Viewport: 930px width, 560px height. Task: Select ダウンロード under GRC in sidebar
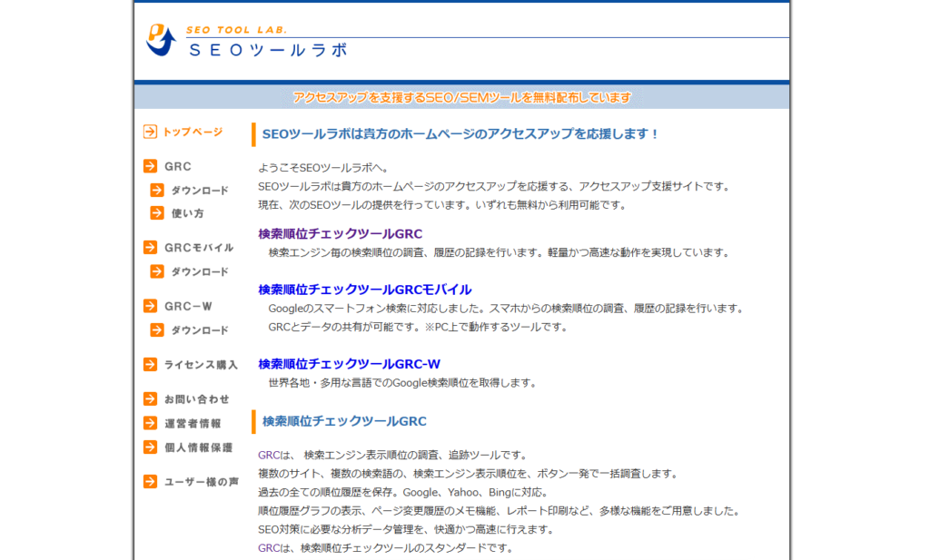[200, 191]
